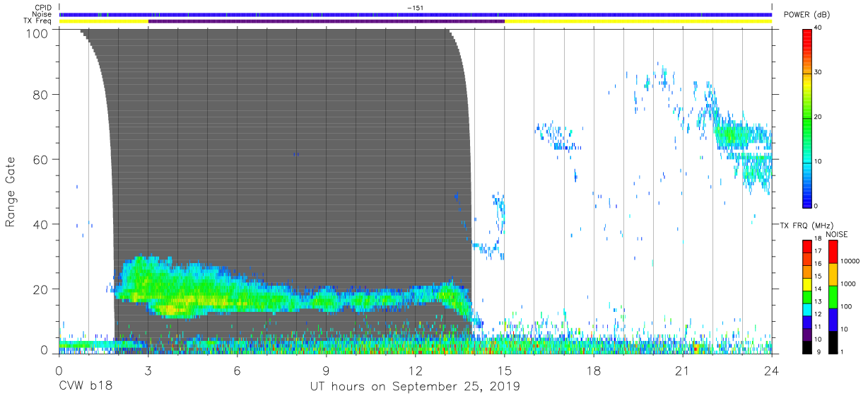
Task: Click the blue Noise bar strip
Action: coord(416,15)
